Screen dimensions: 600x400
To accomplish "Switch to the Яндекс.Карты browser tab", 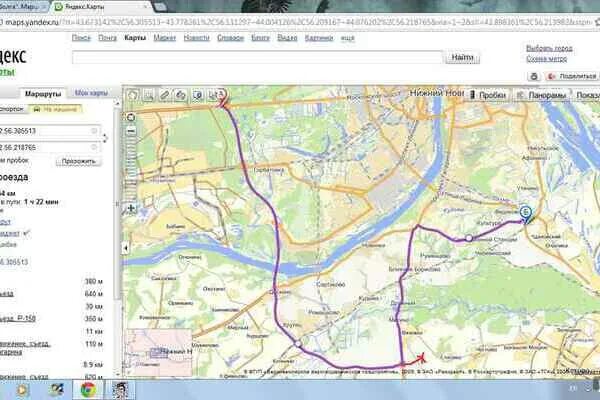I will point(98,7).
